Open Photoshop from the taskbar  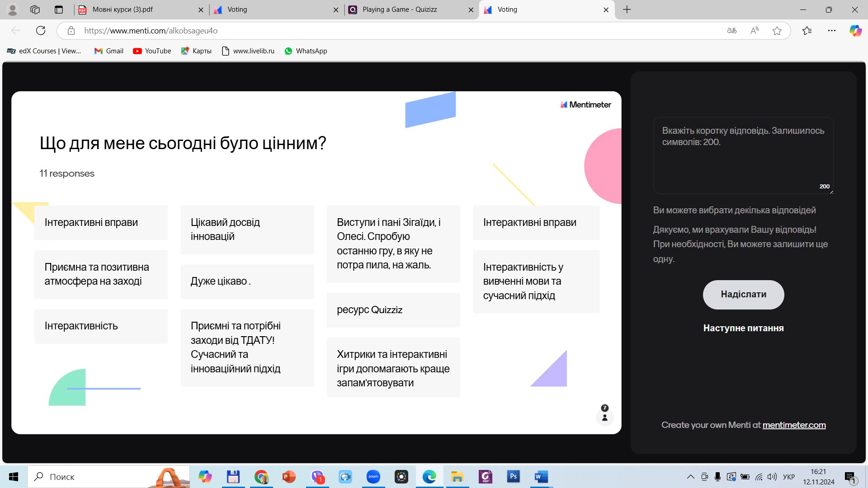[513, 477]
